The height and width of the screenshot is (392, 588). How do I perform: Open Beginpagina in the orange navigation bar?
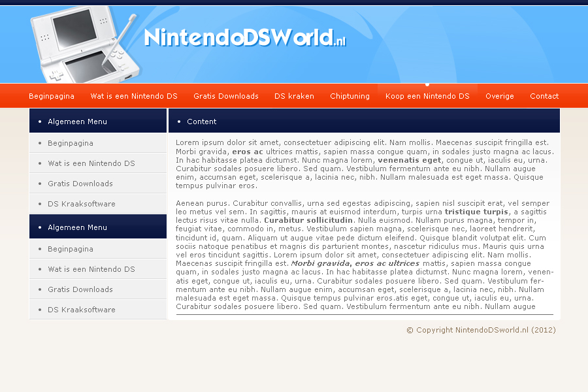tap(52, 96)
